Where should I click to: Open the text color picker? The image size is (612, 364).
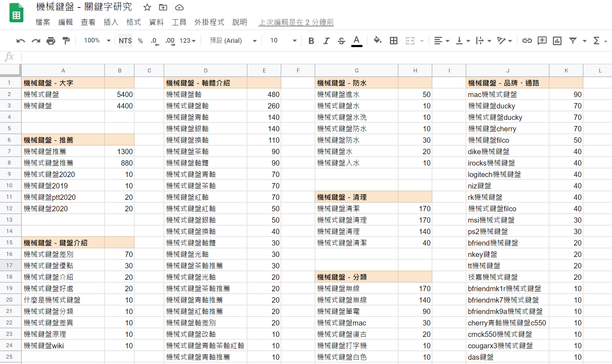click(356, 41)
